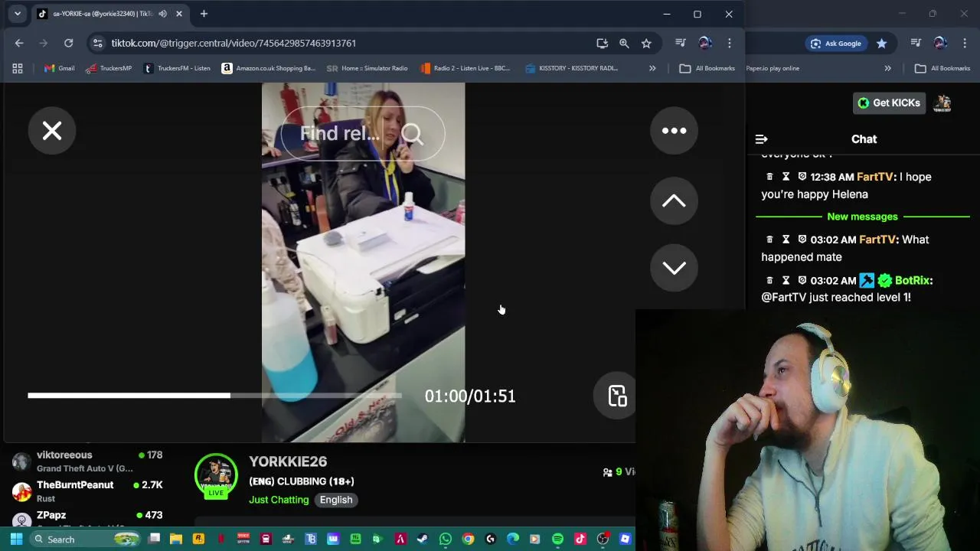The image size is (980, 551).
Task: Collapse the chat panel icon
Action: 761,139
